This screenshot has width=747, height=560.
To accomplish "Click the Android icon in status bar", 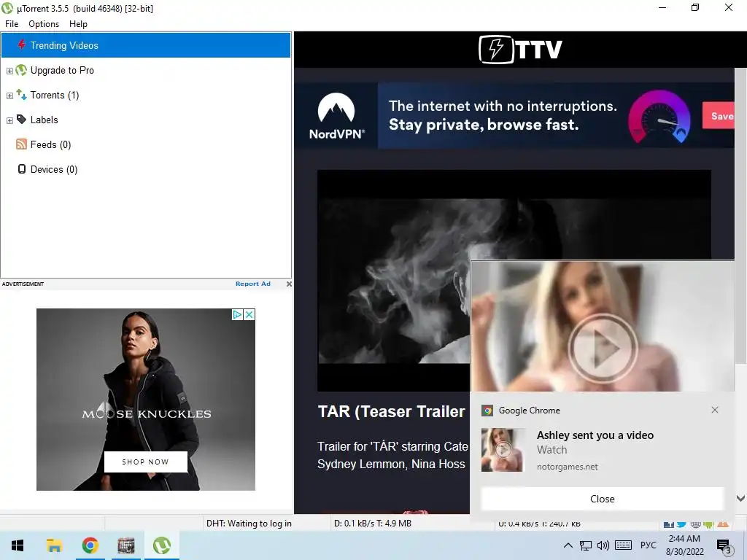I will 709,524.
